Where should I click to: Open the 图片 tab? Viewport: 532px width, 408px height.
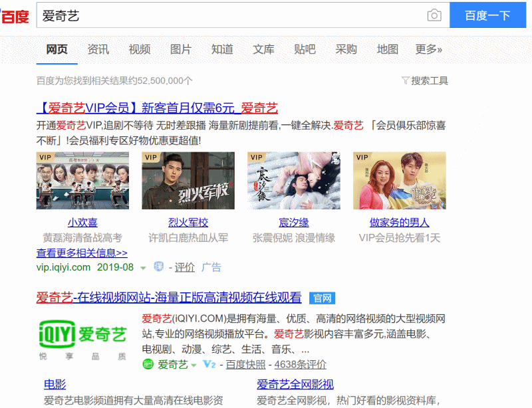181,49
